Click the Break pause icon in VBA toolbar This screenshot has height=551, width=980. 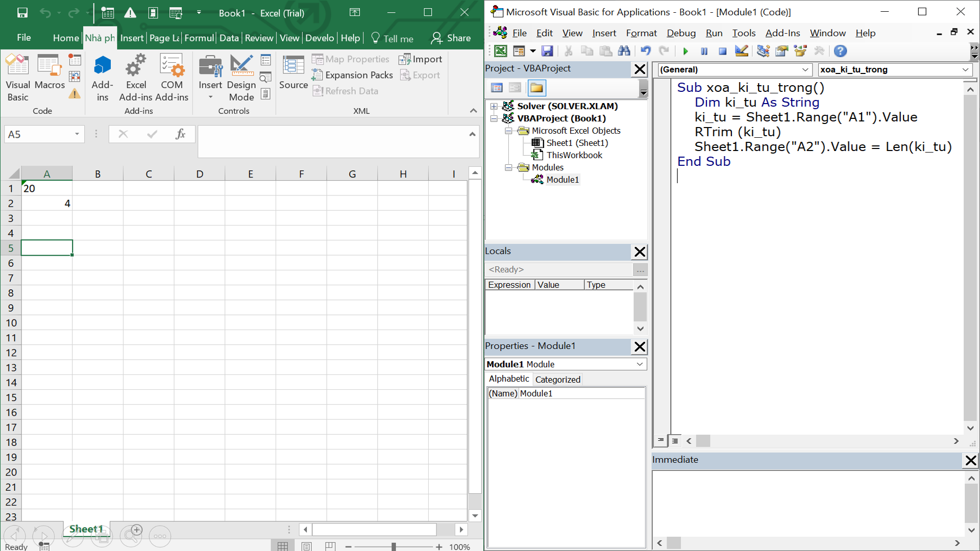[704, 51]
